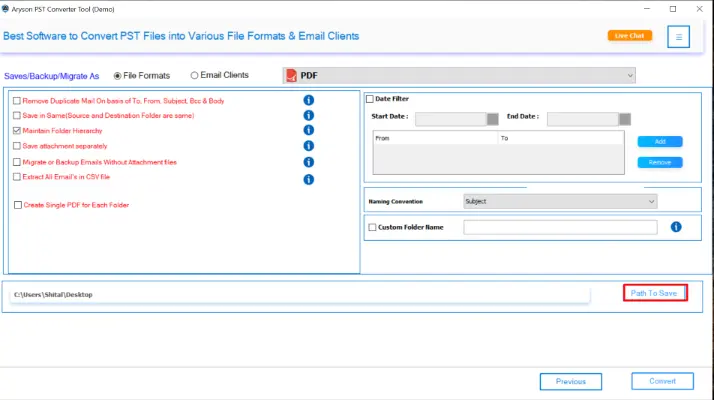Click info icon next to Custom Folder Name field
Viewport: 714px width, 400px height.
click(x=676, y=227)
